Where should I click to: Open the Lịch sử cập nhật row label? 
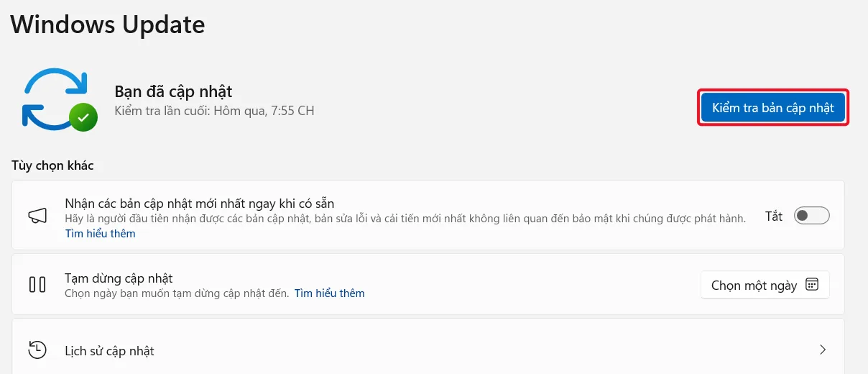coord(109,351)
